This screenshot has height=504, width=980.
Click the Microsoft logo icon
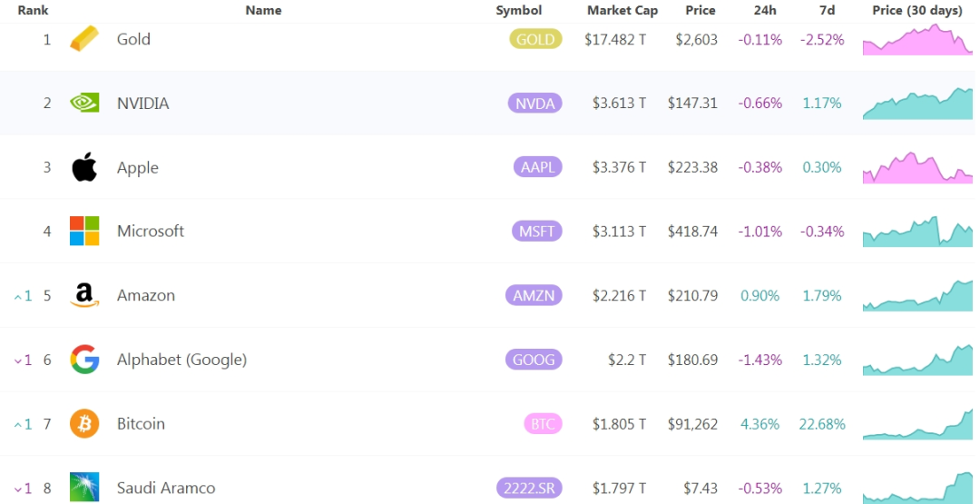pos(84,231)
